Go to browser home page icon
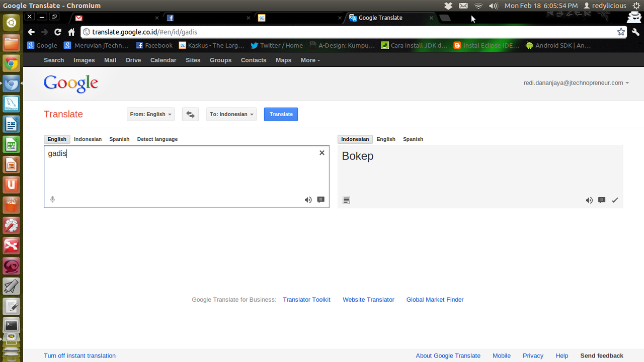Image resolution: width=644 pixels, height=362 pixels. (x=71, y=32)
